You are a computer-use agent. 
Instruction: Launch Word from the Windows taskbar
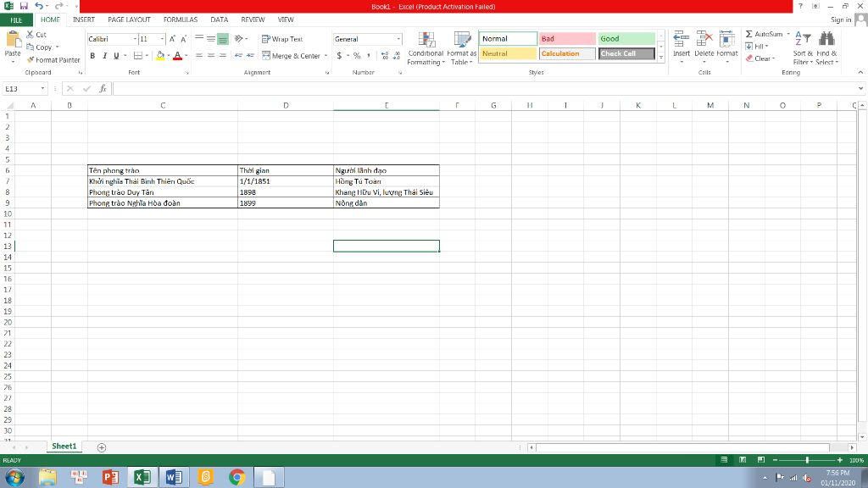point(173,477)
